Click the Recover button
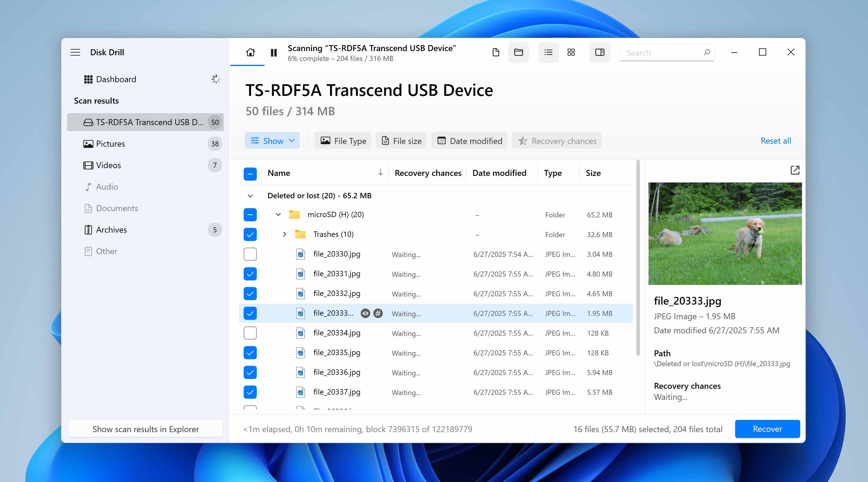The height and width of the screenshot is (482, 868). coord(767,429)
